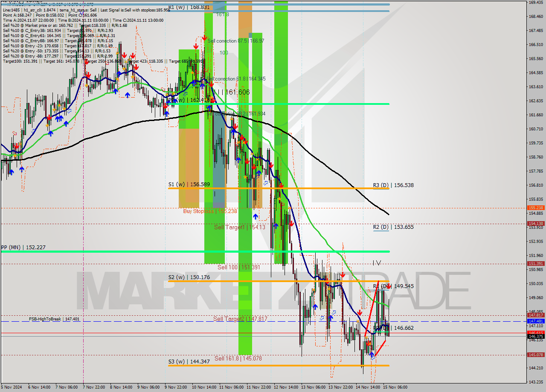Click the Time A 2024.11.07 22:00:00 text
Viewport: 546px width, 392px height.
point(28,20)
